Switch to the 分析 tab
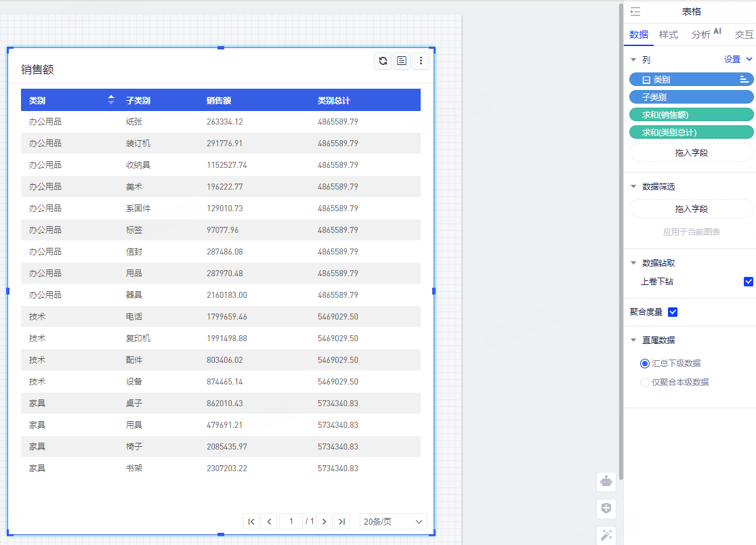Screen dimensions: 756x545 pos(701,35)
